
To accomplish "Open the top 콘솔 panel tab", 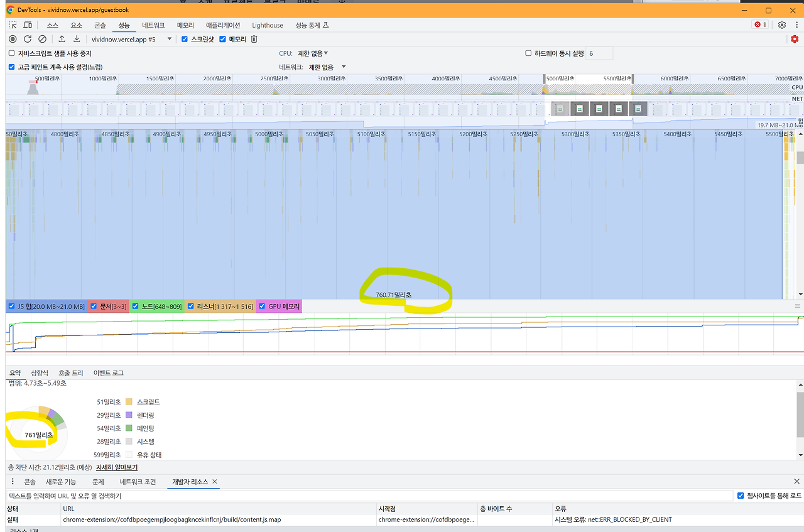I will tap(100, 25).
